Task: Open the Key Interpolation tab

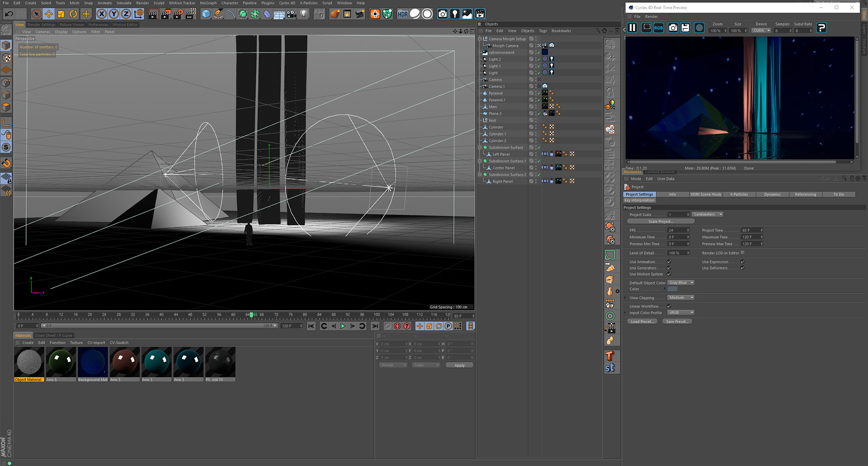Action: [x=639, y=200]
